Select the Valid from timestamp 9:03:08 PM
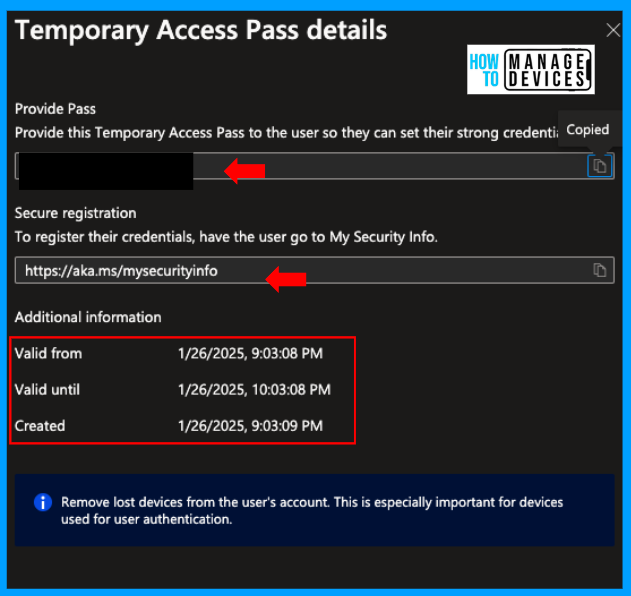The image size is (631, 596). [250, 353]
